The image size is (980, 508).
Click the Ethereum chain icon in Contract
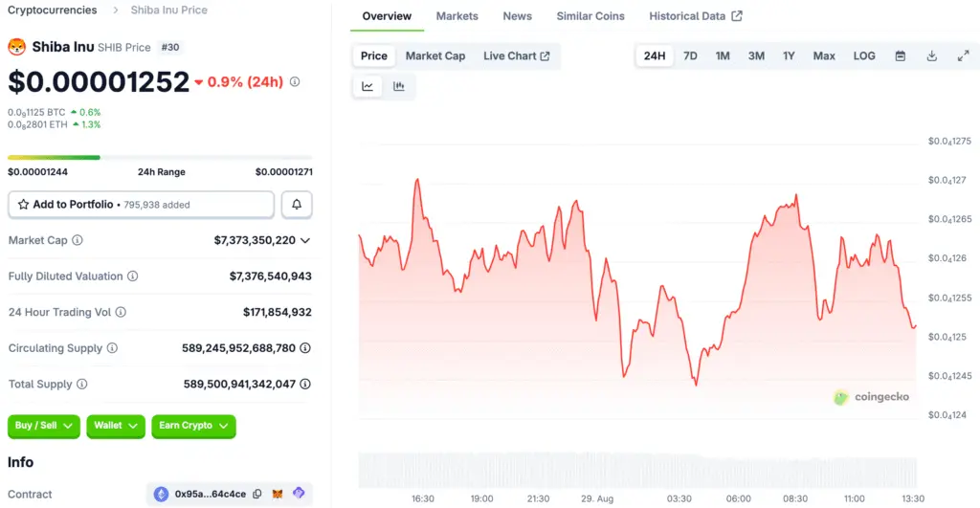click(x=161, y=495)
